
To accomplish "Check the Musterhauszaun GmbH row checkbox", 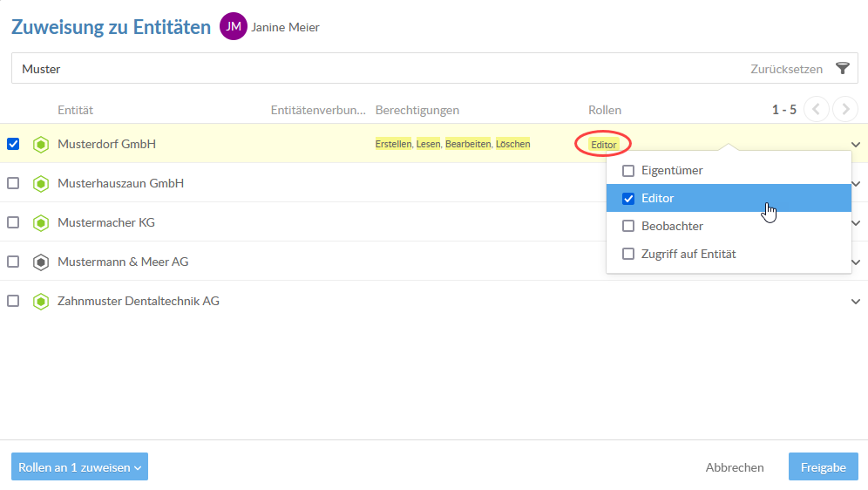I will point(13,183).
